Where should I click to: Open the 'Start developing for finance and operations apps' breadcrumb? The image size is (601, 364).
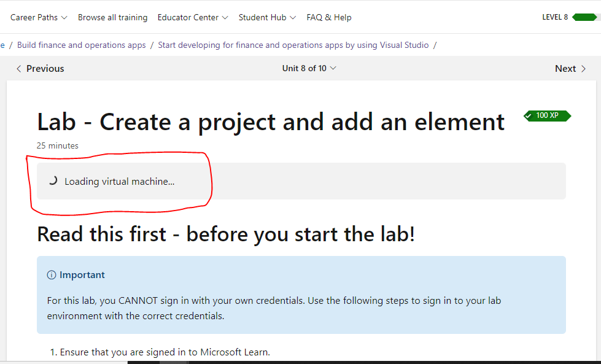(292, 44)
